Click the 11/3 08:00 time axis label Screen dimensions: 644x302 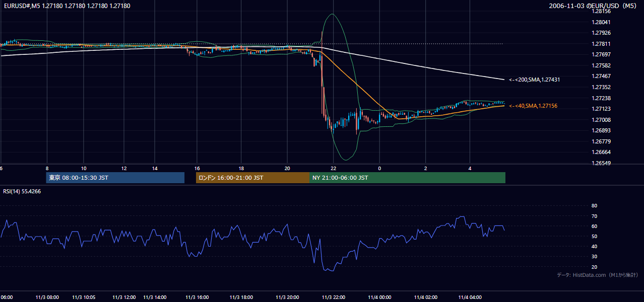point(47,297)
